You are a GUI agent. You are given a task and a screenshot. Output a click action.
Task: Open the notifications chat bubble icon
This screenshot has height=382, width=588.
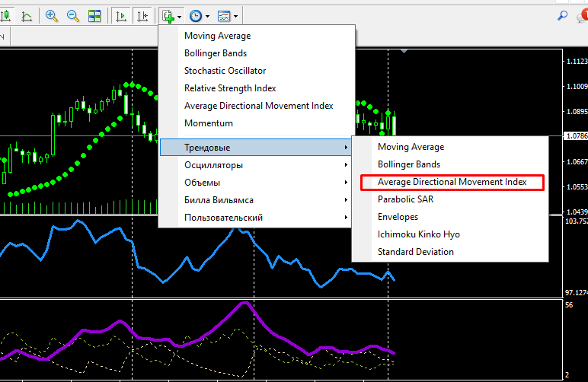pos(583,16)
